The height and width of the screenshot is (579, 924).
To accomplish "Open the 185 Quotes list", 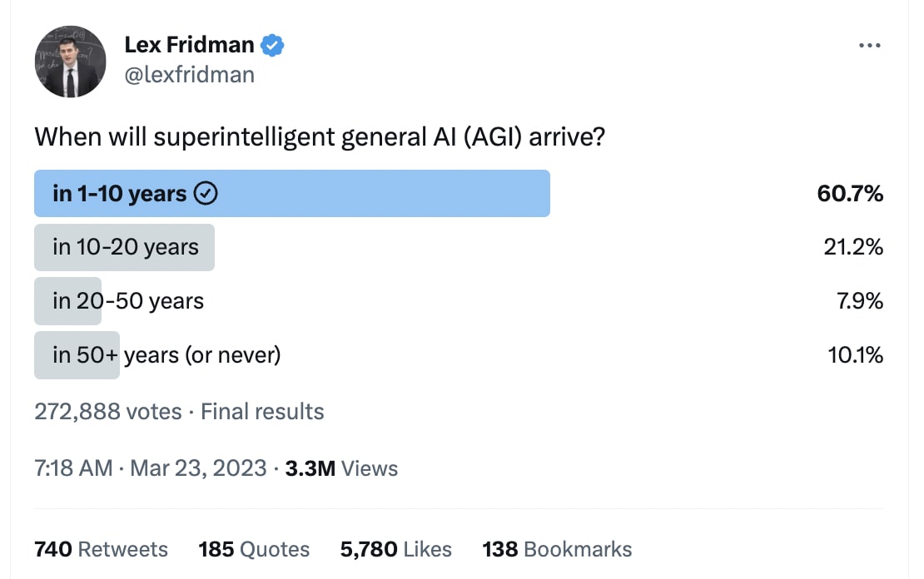I will (x=254, y=549).
